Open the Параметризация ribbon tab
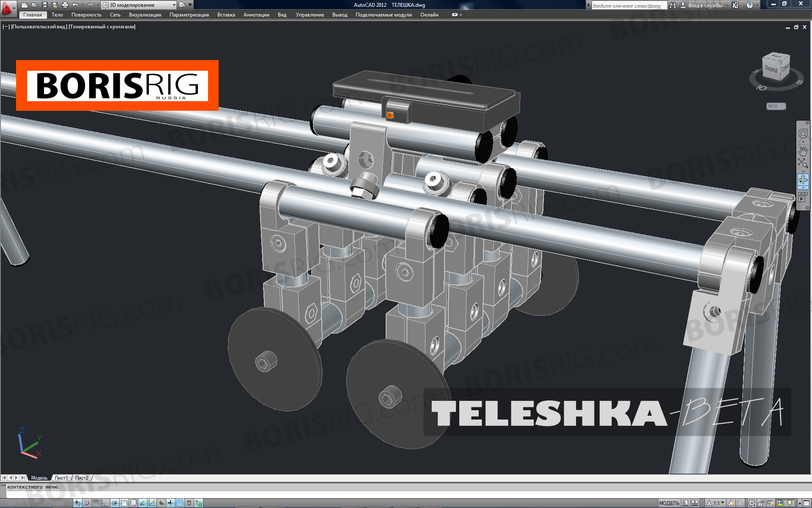812x508 pixels. click(189, 15)
